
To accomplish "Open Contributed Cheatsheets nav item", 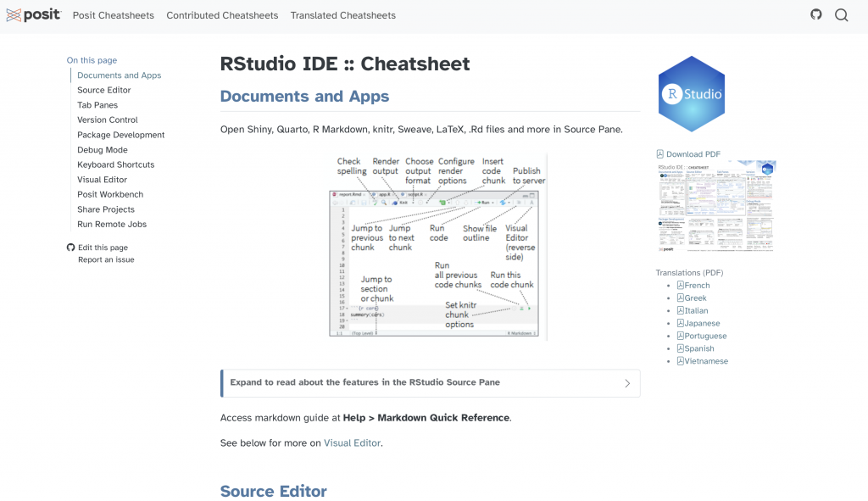I will click(223, 15).
